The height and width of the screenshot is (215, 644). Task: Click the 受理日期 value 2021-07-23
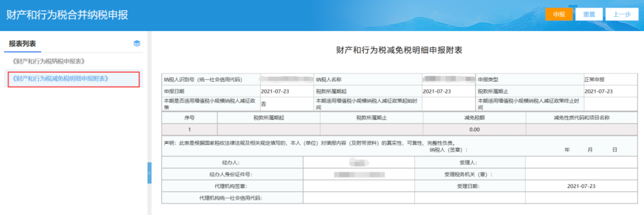pyautogui.click(x=581, y=186)
